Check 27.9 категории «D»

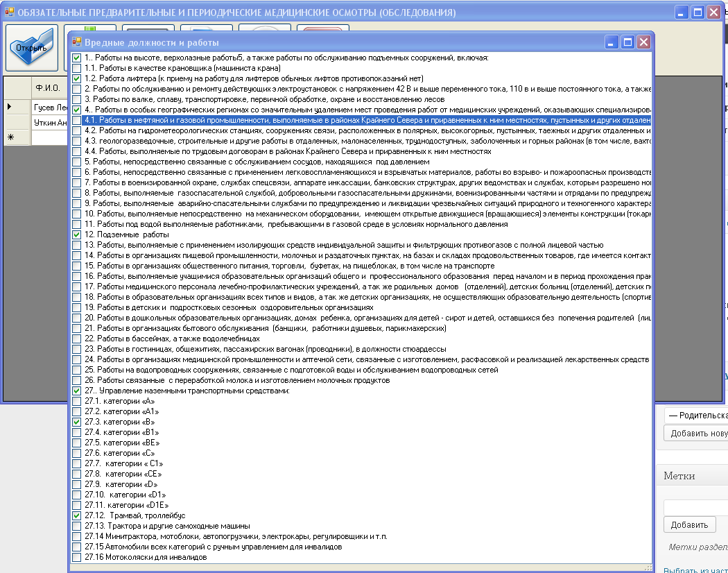76,485
